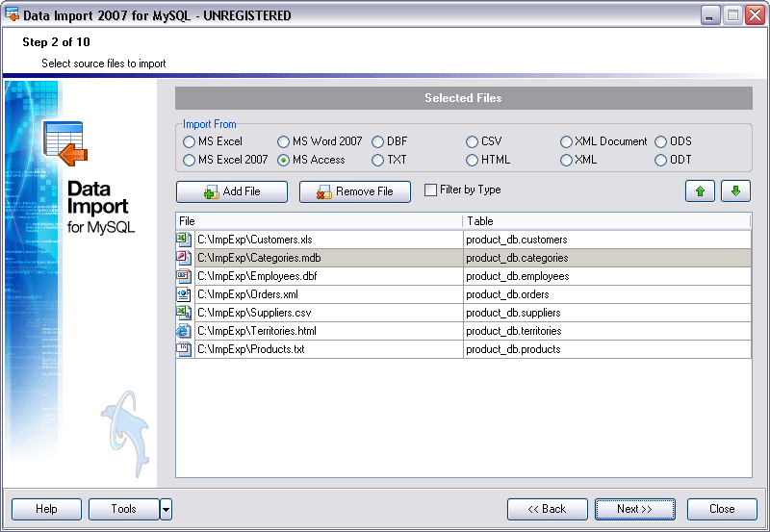Move selected file up with green arrow
Image resolution: width=770 pixels, height=532 pixels.
coord(700,190)
